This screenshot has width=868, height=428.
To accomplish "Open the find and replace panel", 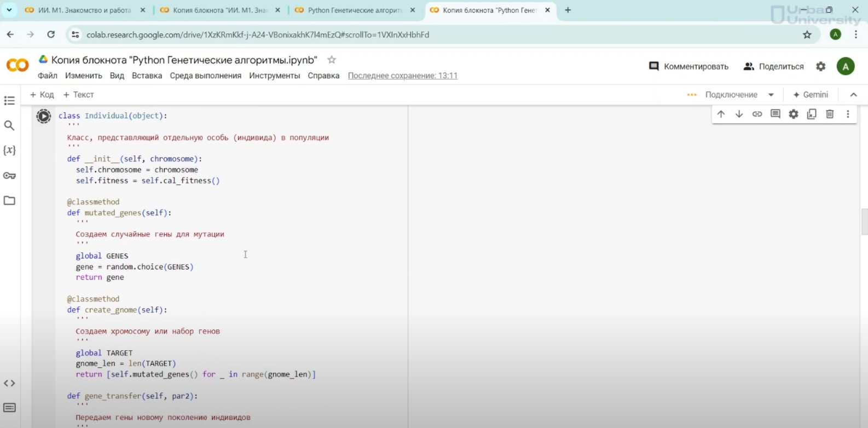I will tap(9, 125).
